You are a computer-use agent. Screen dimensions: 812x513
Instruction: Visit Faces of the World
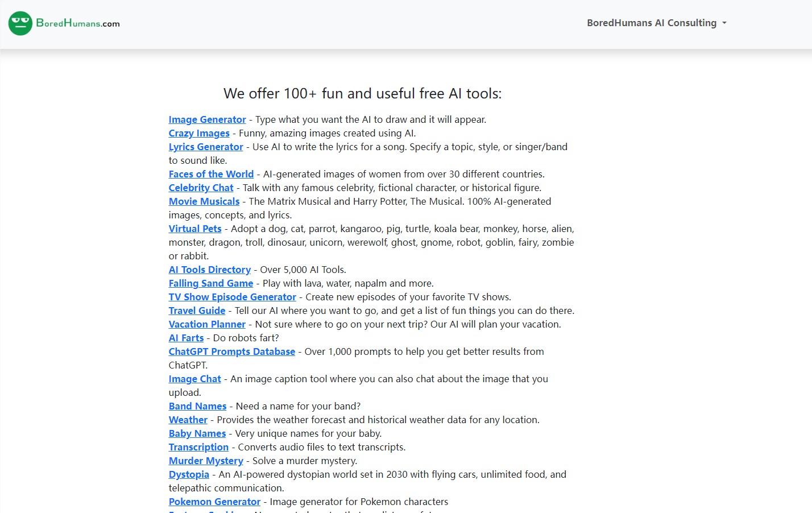click(211, 174)
